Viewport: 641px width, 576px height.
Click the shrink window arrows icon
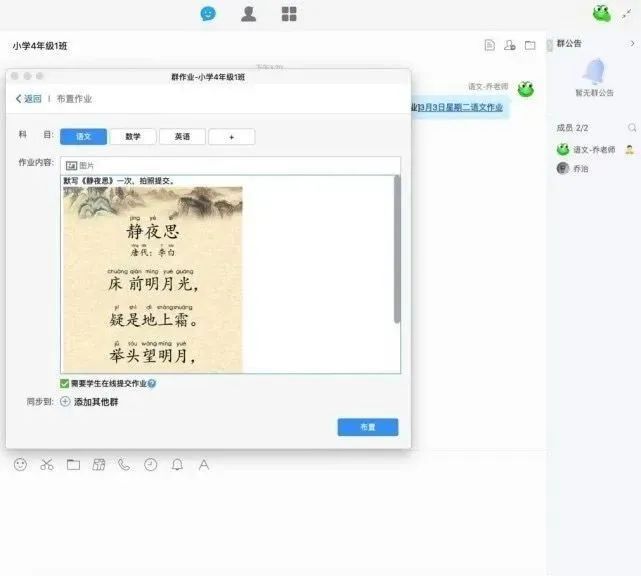(627, 15)
